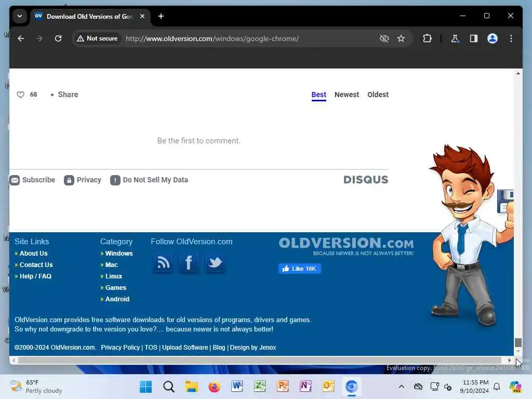Sort comments by Newest
This screenshot has width=532, height=399.
pyautogui.click(x=347, y=95)
